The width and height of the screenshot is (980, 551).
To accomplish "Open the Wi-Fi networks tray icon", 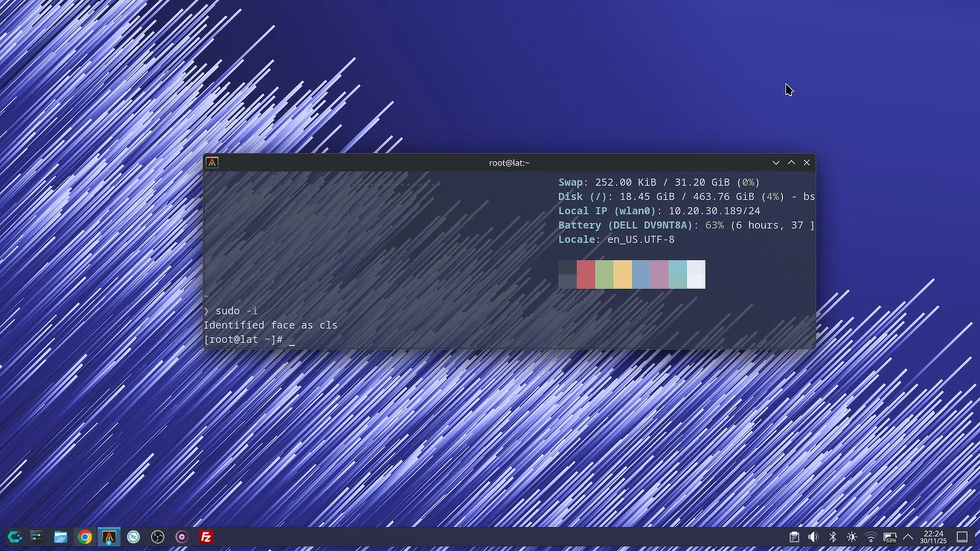I will point(871,537).
